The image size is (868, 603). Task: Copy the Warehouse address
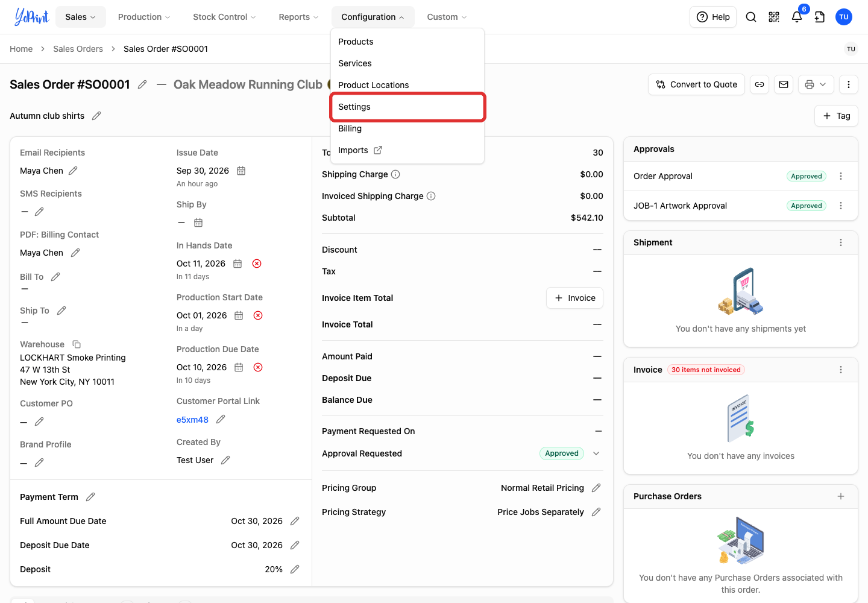[x=77, y=344]
